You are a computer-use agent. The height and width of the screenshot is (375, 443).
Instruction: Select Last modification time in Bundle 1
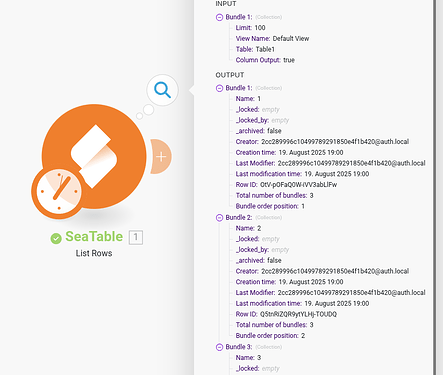pos(302,174)
